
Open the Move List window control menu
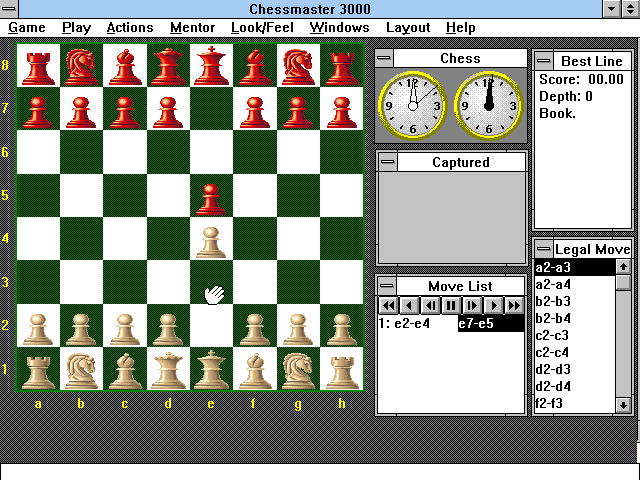[387, 286]
